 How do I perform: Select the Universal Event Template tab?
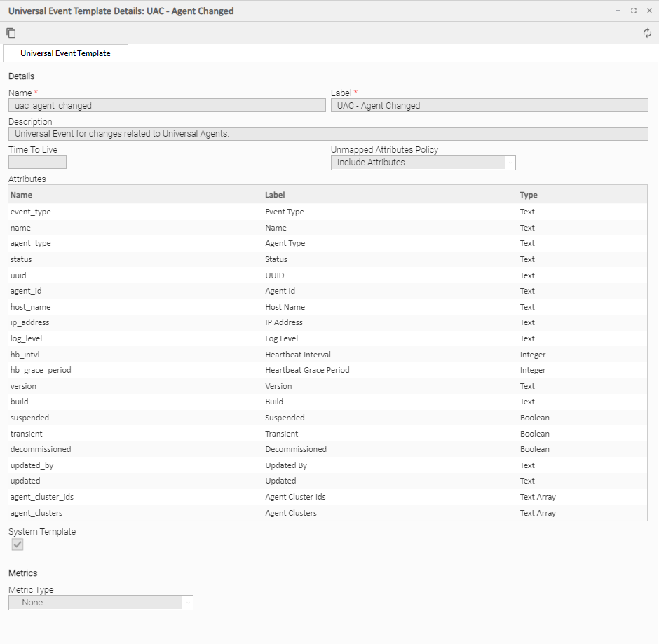(65, 53)
